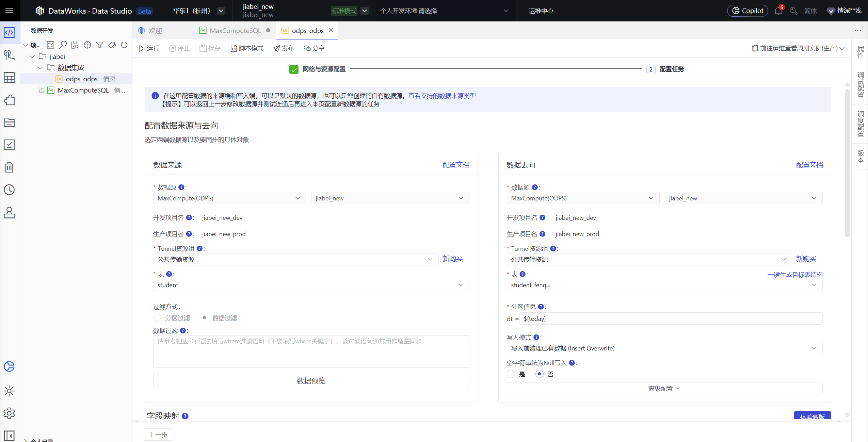
Task: Click the filter funnel icon in the tree toolbar
Action: [x=99, y=45]
